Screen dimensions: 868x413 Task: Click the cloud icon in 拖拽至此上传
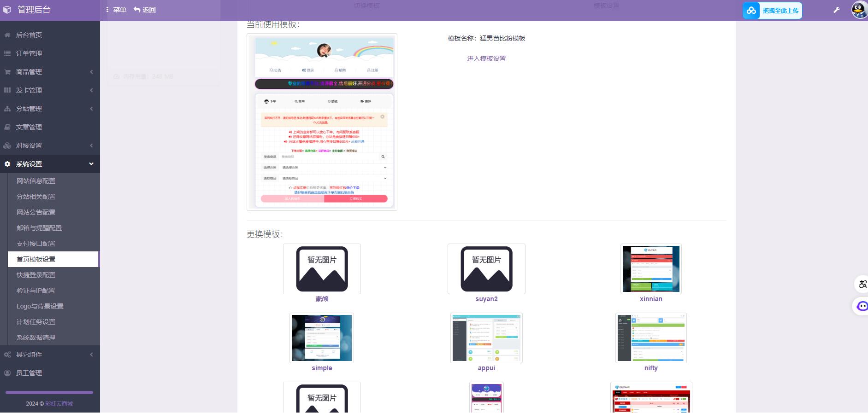[751, 10]
